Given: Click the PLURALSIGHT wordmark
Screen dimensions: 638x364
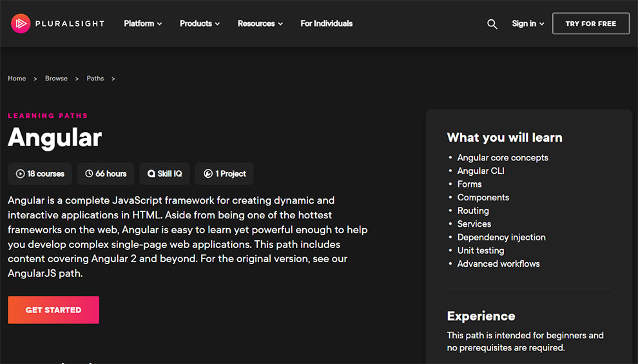Looking at the screenshot, I should pyautogui.click(x=70, y=24).
